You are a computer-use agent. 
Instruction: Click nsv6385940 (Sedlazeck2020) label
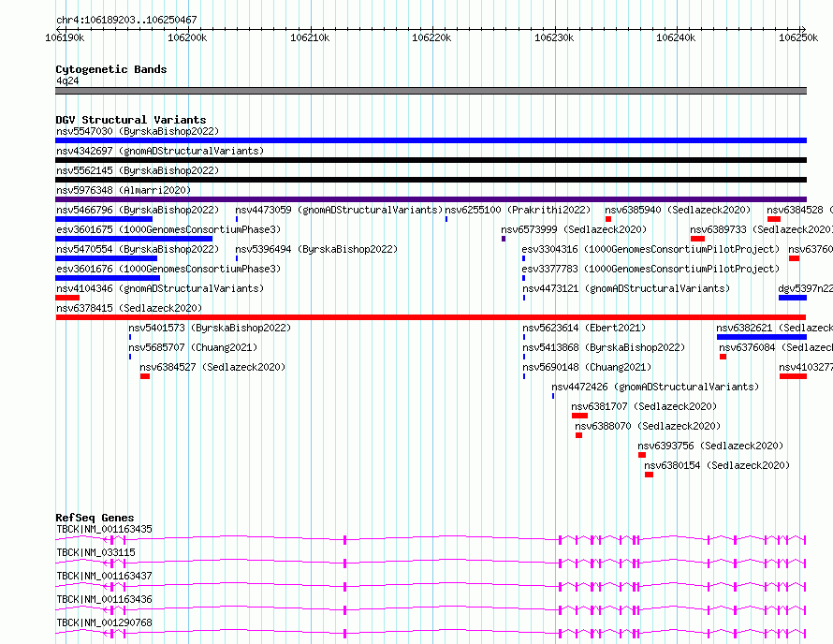678,210
